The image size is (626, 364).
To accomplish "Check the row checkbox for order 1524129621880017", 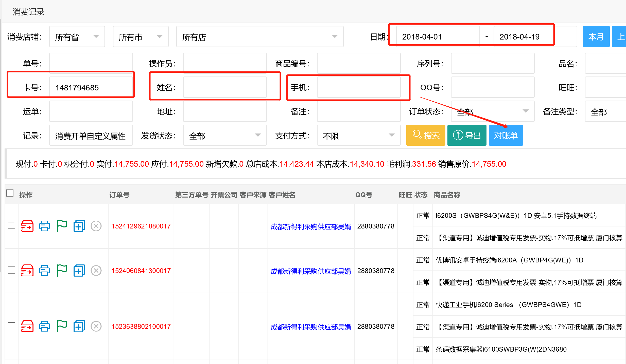I will (x=12, y=225).
